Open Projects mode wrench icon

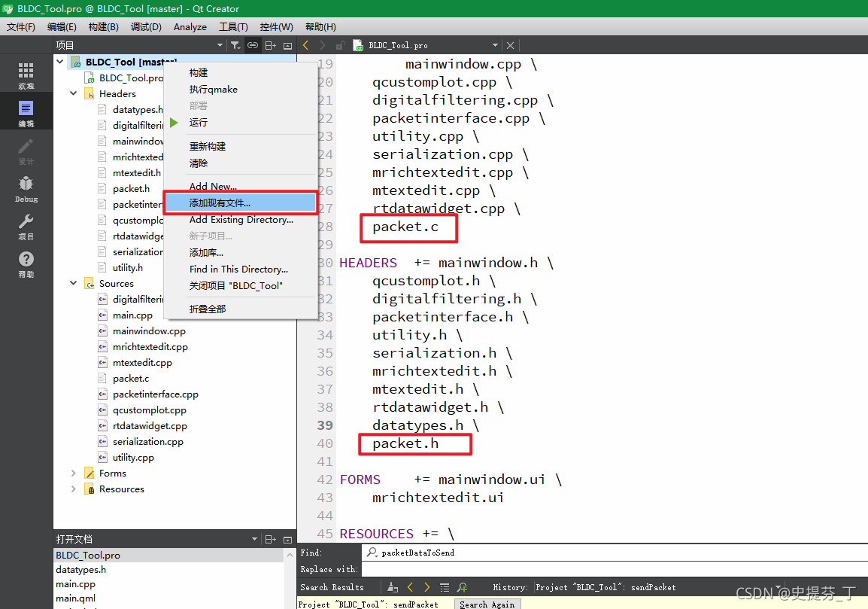[x=26, y=226]
